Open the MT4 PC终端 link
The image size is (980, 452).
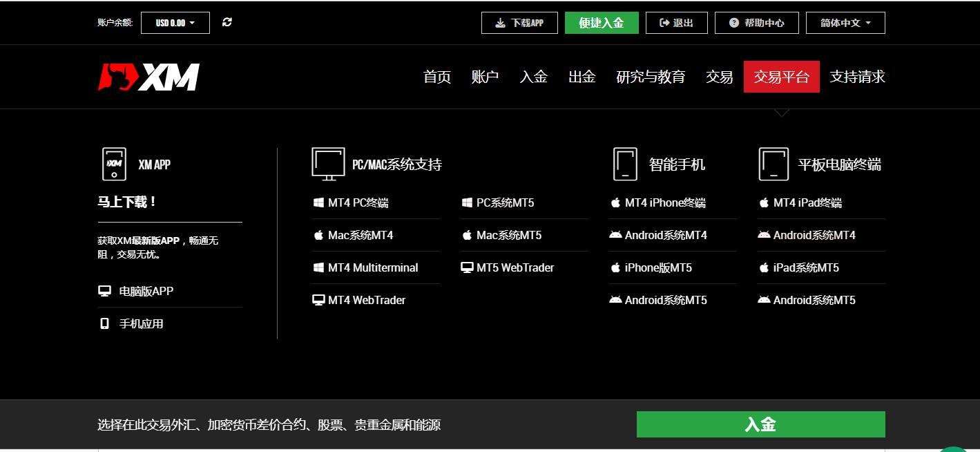(358, 203)
